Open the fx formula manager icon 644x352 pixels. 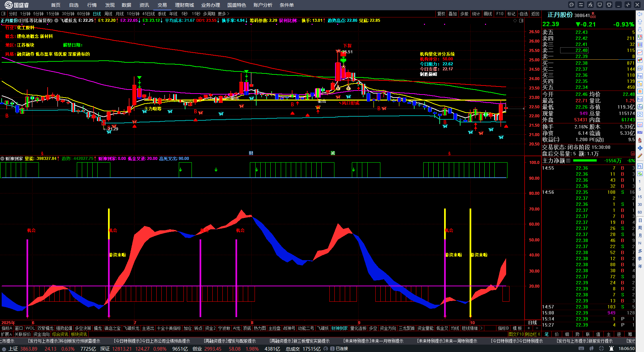pos(590,5)
